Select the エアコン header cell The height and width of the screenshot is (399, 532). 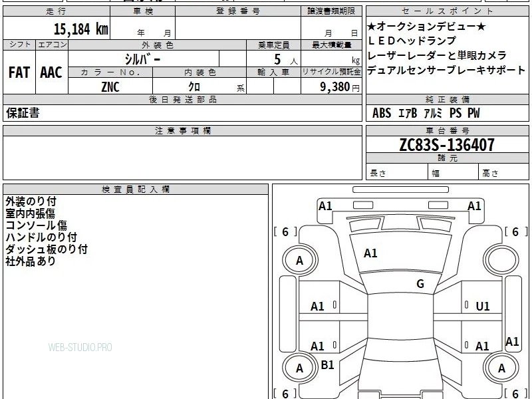52,45
